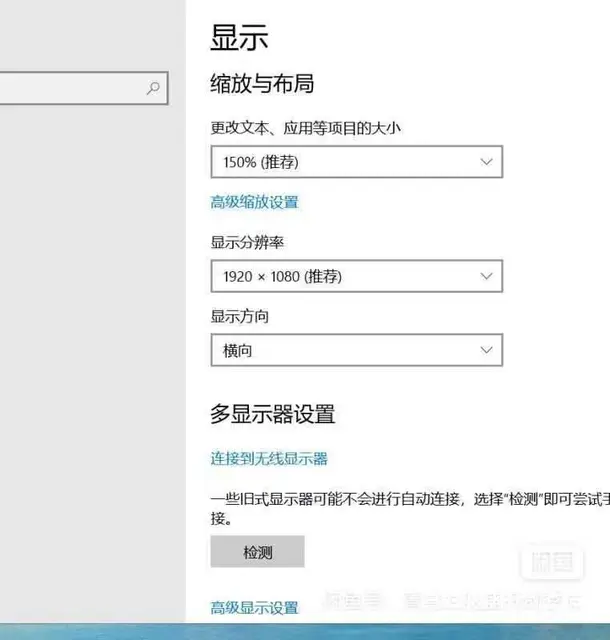This screenshot has height=640, width=610.
Task: Click the 一些旧式显示器 description text
Action: pyautogui.click(x=410, y=509)
